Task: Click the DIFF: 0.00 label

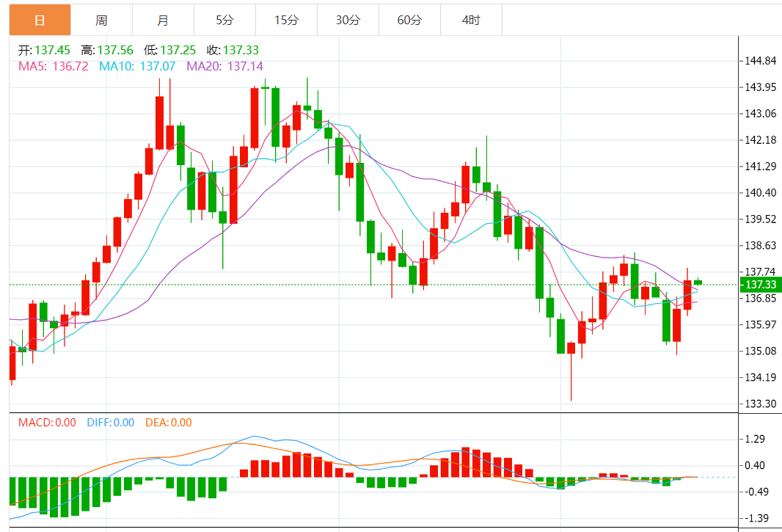Action: 111,423
